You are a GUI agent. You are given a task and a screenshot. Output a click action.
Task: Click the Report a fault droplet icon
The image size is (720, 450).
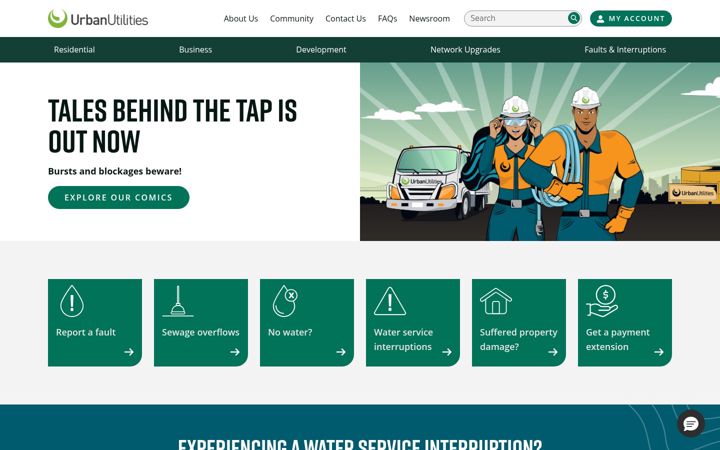coord(72,301)
